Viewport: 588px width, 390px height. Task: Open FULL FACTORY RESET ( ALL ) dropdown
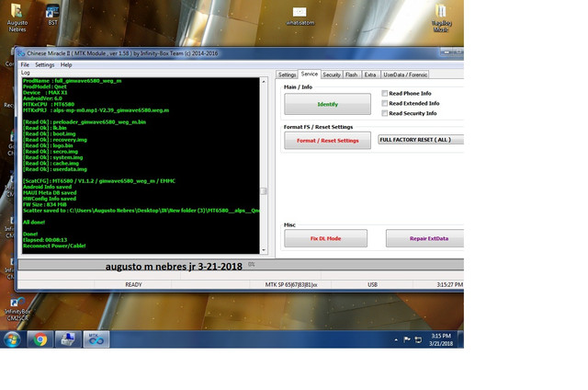(x=421, y=140)
